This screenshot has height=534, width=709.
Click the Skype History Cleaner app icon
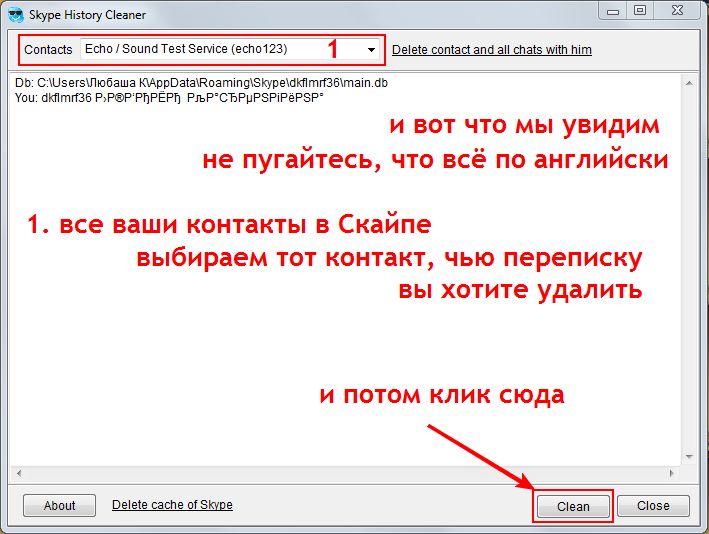point(16,14)
